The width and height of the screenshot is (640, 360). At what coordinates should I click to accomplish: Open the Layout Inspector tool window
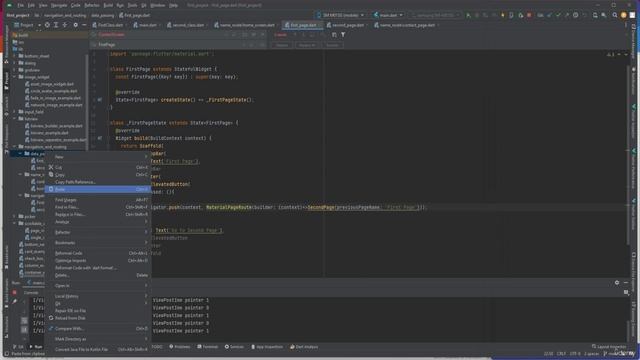tap(609, 347)
